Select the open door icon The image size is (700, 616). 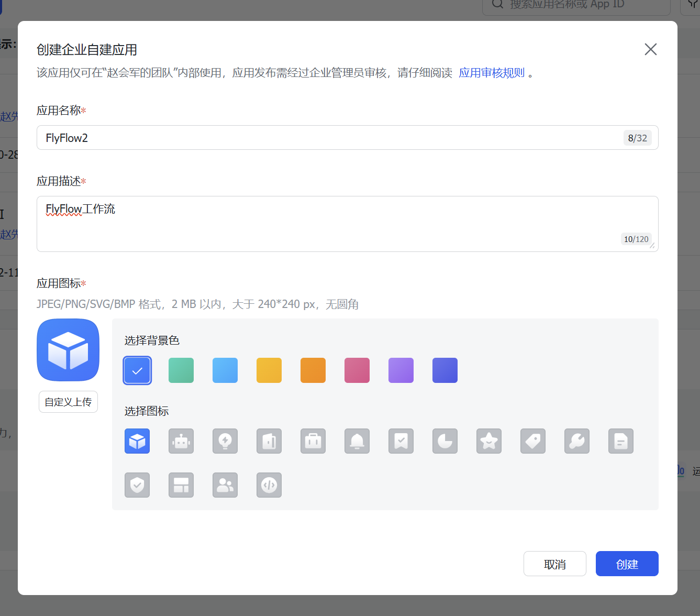tap(269, 441)
